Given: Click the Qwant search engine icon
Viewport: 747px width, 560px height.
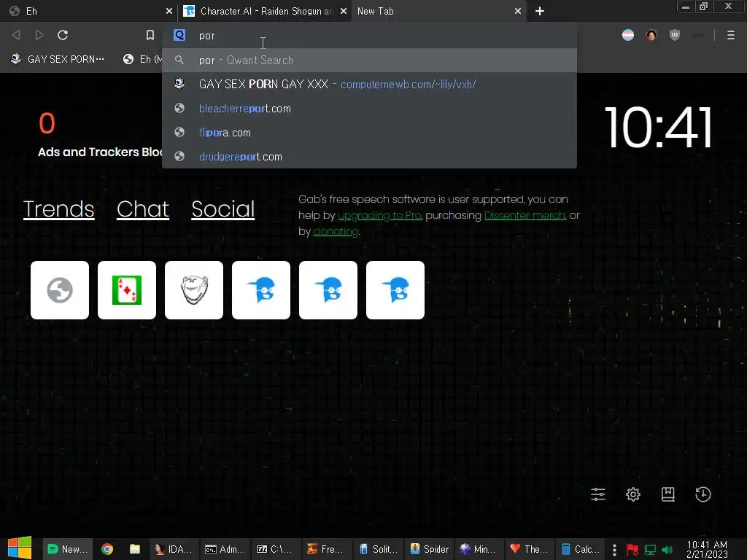Looking at the screenshot, I should click(179, 35).
